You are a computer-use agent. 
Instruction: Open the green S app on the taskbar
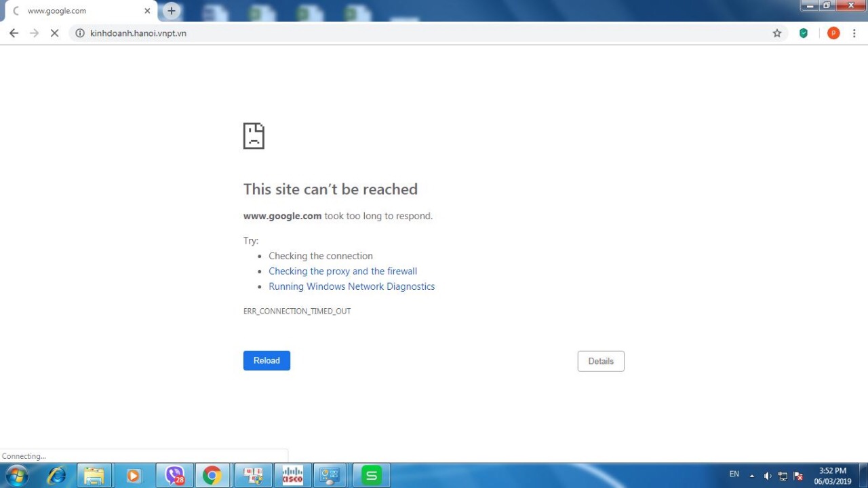coord(372,476)
